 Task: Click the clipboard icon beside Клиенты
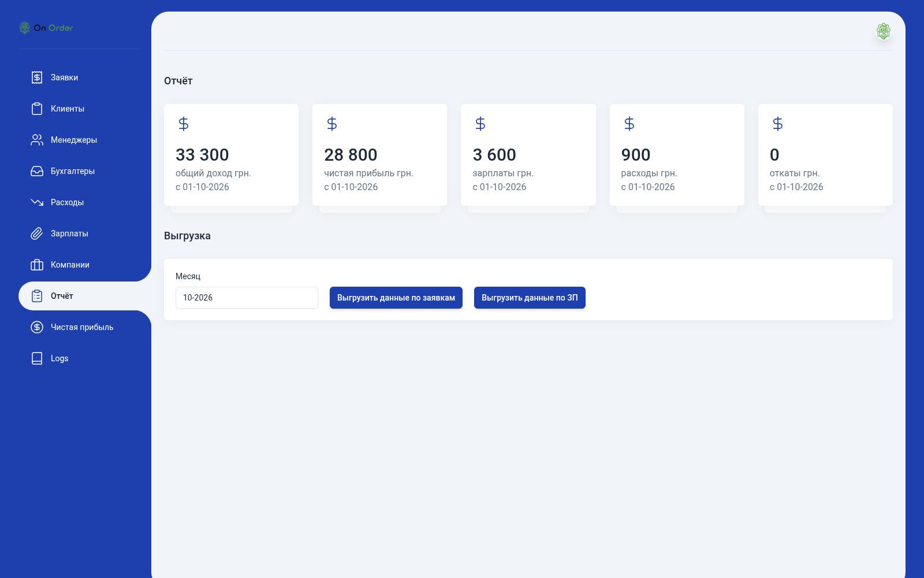pos(37,109)
